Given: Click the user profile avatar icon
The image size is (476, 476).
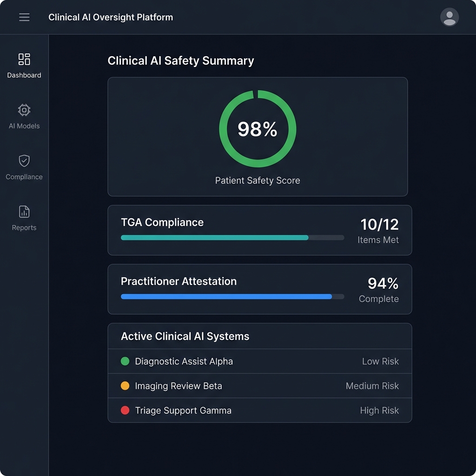Looking at the screenshot, I should (x=449, y=17).
